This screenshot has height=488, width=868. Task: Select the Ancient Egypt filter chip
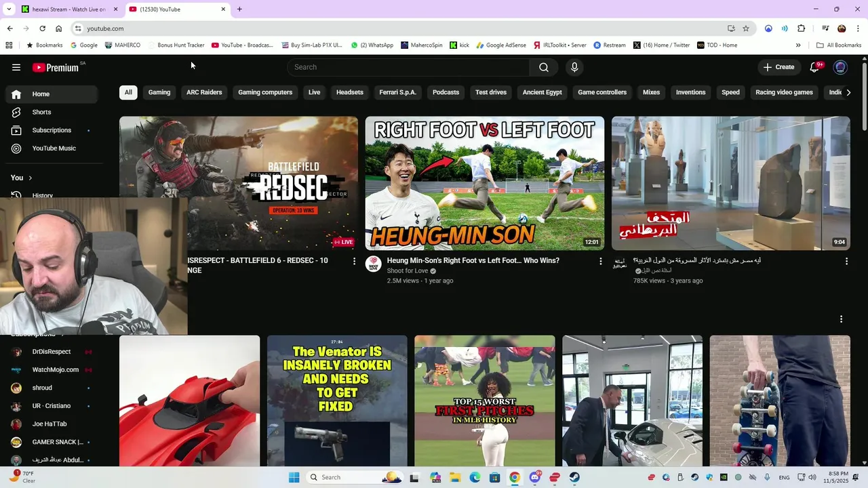[x=542, y=92]
